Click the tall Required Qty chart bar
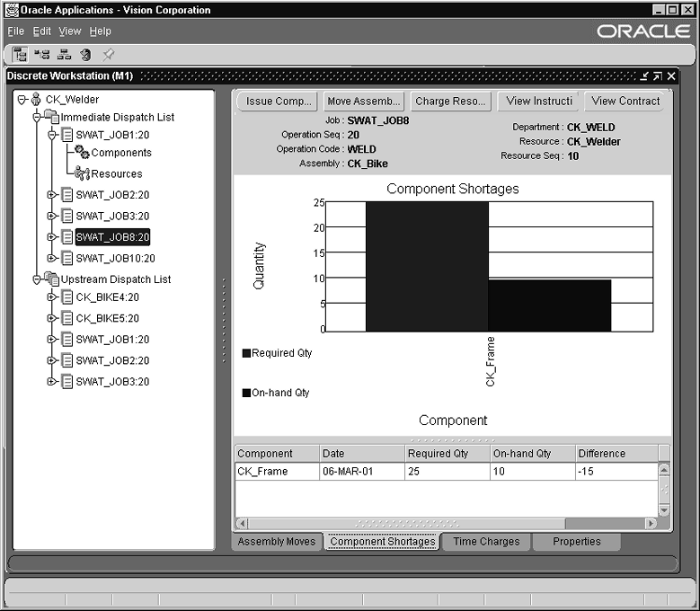Screen dimensions: 700x611 click(x=427, y=267)
